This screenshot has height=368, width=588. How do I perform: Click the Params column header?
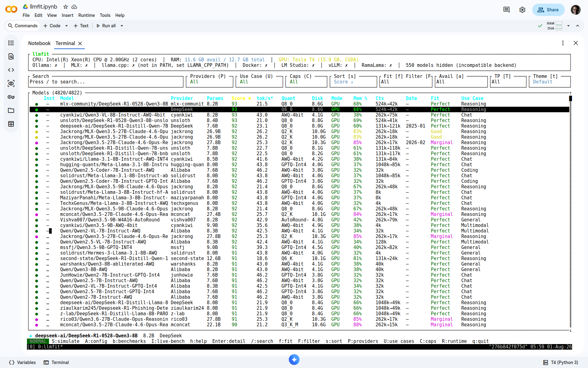[215, 98]
